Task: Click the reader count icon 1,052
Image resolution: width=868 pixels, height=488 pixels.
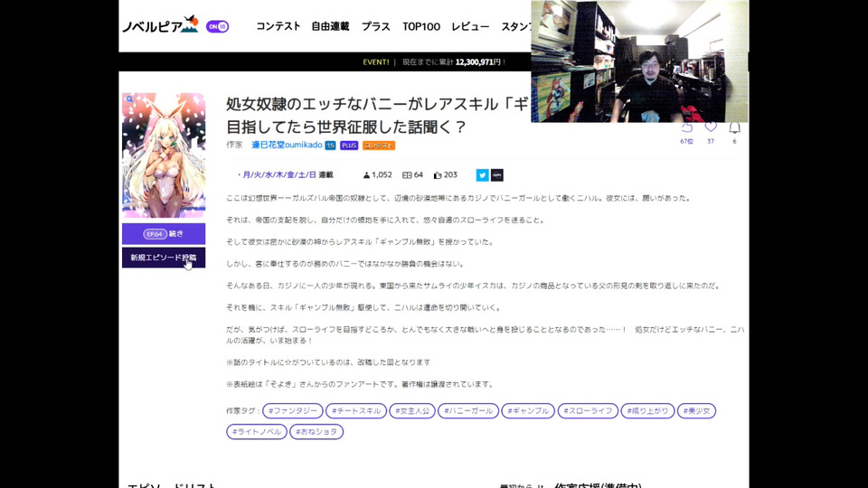Action: [378, 174]
